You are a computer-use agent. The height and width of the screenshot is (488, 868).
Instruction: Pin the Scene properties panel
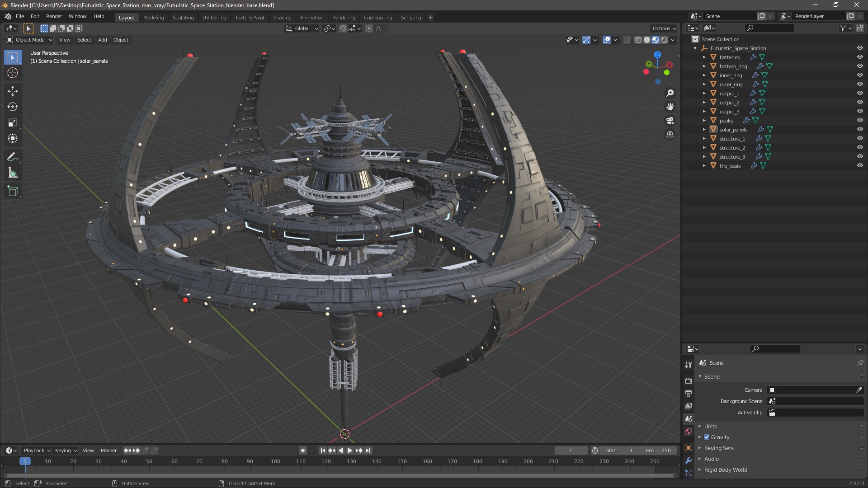click(x=860, y=363)
